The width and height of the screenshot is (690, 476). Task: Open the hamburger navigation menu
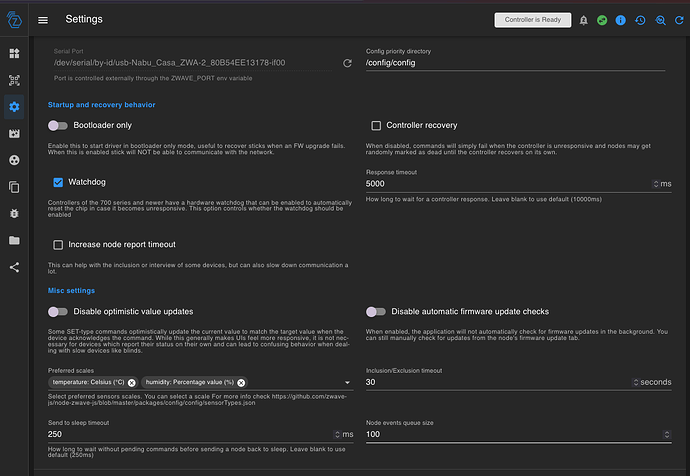pyautogui.click(x=43, y=20)
